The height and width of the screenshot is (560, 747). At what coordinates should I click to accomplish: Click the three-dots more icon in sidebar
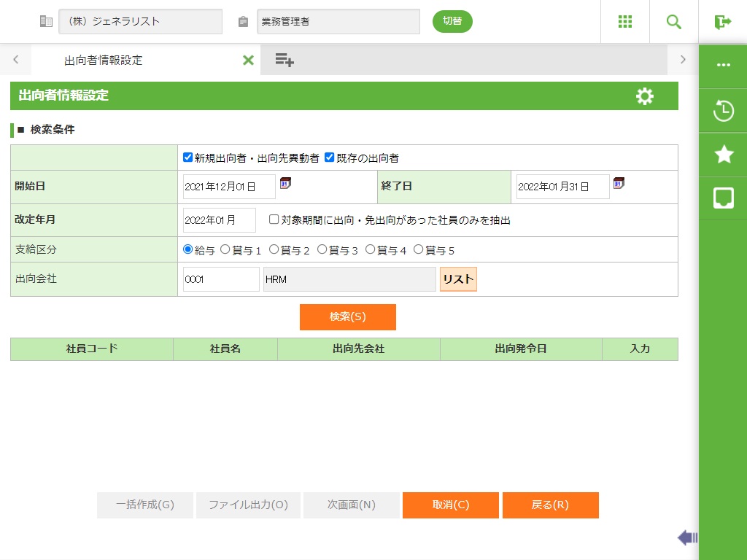pos(723,65)
